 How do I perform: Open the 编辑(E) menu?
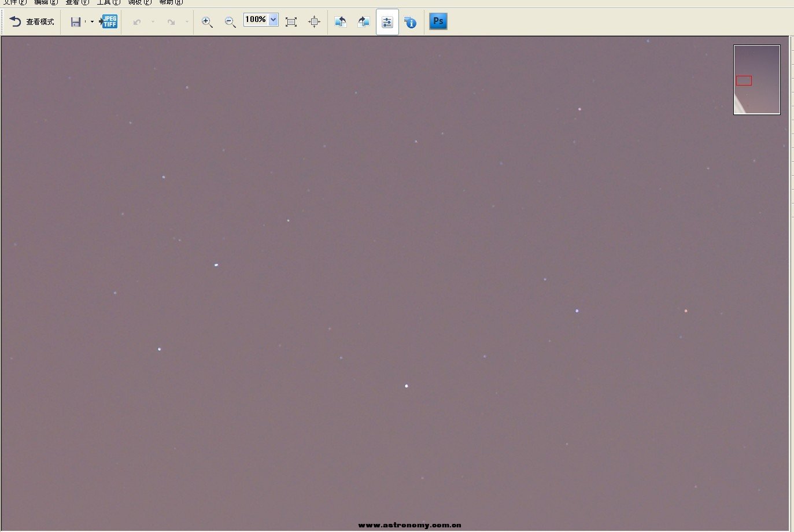(46, 2)
